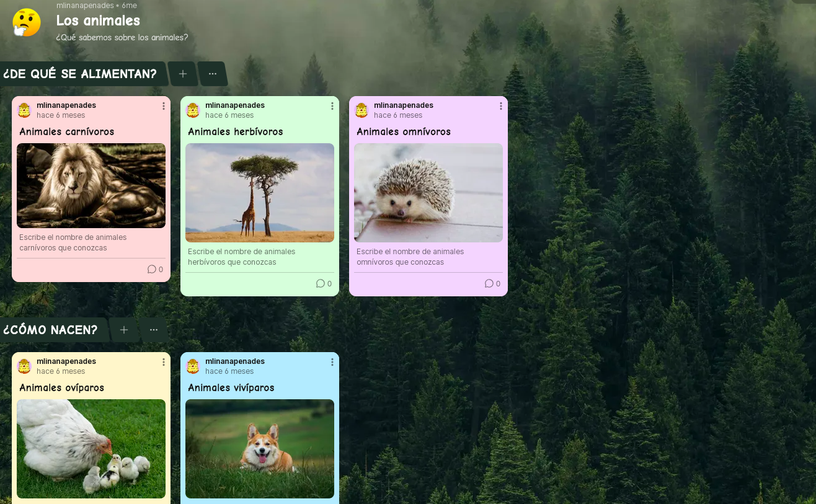
Task: Open the three-dot menu on Animales herbívoros card
Action: coord(332,106)
